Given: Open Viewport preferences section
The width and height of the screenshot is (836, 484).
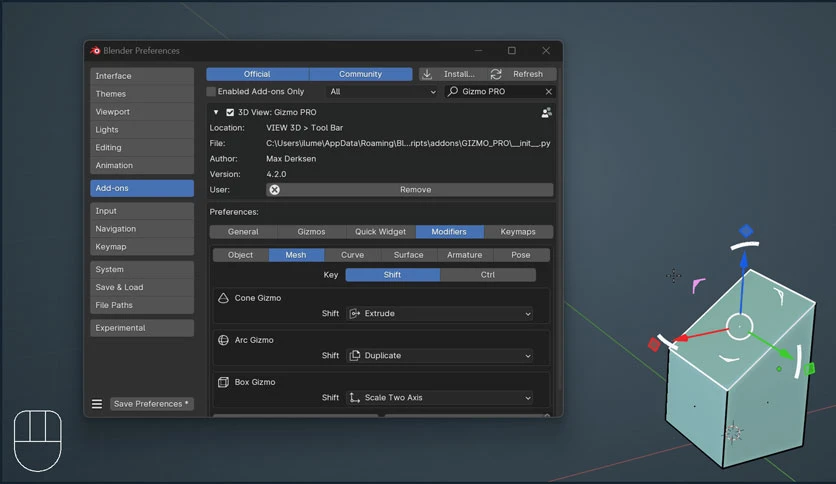Looking at the screenshot, I should (x=142, y=112).
